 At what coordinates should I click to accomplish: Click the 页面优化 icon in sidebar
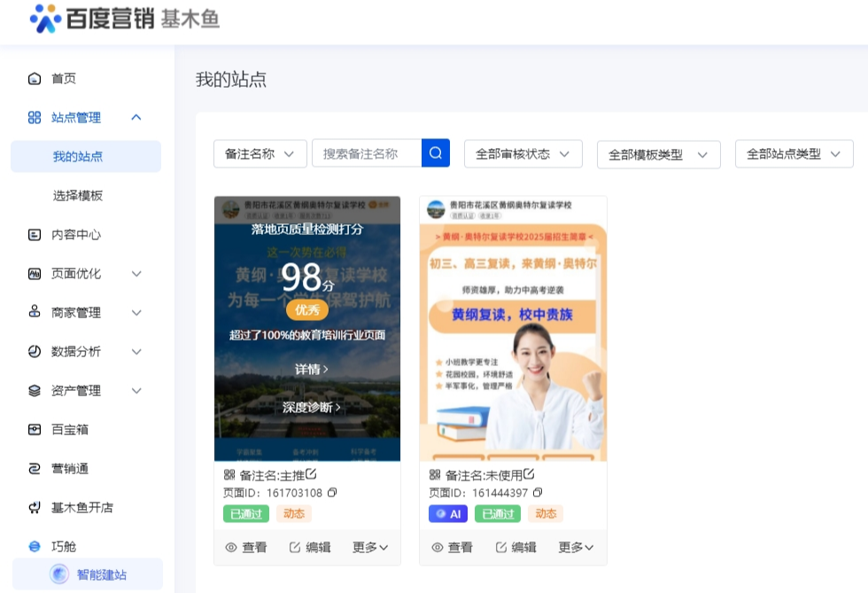point(35,274)
